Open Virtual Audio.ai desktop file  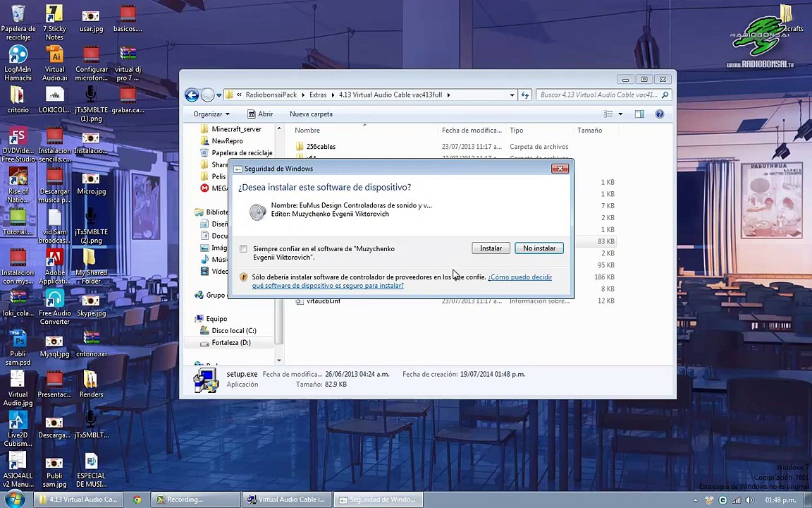[x=54, y=64]
